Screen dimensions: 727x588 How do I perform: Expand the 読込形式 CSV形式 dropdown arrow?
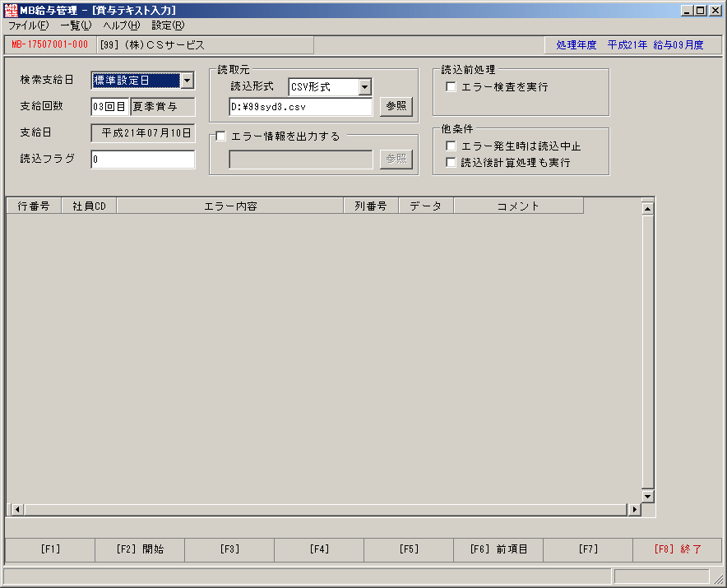pyautogui.click(x=365, y=86)
